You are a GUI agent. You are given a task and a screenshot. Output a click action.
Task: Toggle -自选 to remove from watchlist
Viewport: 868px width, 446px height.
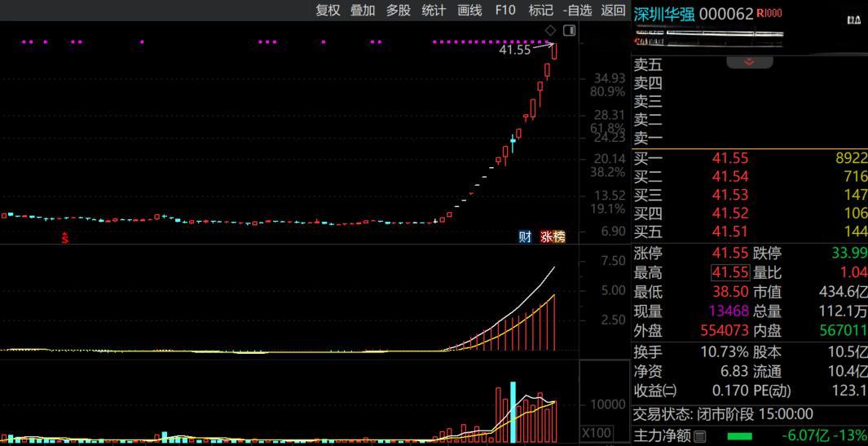coord(577,11)
